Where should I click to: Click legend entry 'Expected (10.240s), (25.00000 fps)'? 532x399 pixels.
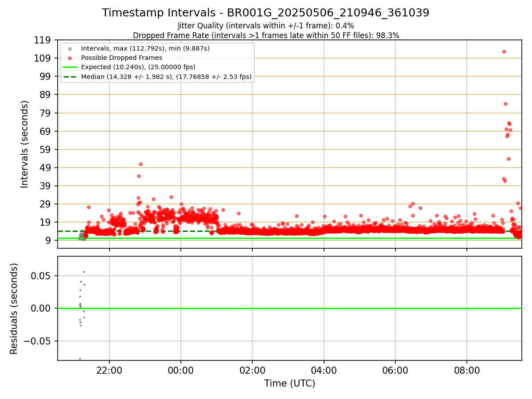(138, 67)
